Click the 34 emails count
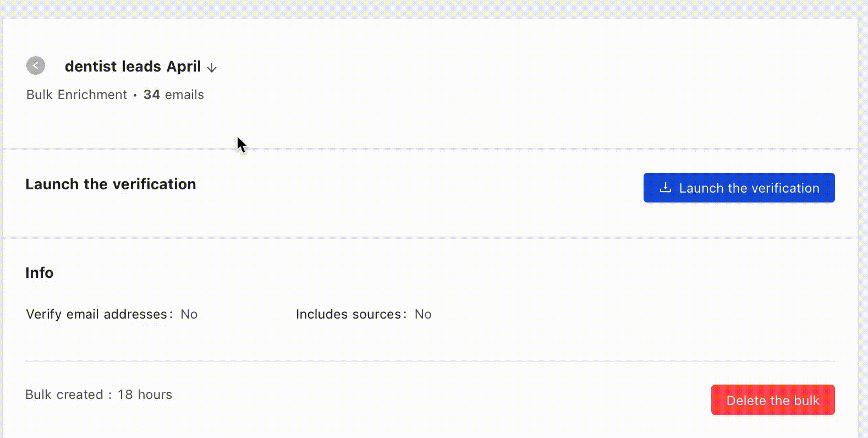The image size is (868, 438). 174,95
